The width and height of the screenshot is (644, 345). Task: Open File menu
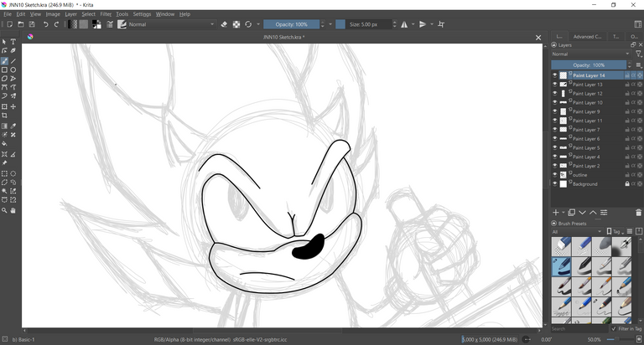tap(8, 14)
